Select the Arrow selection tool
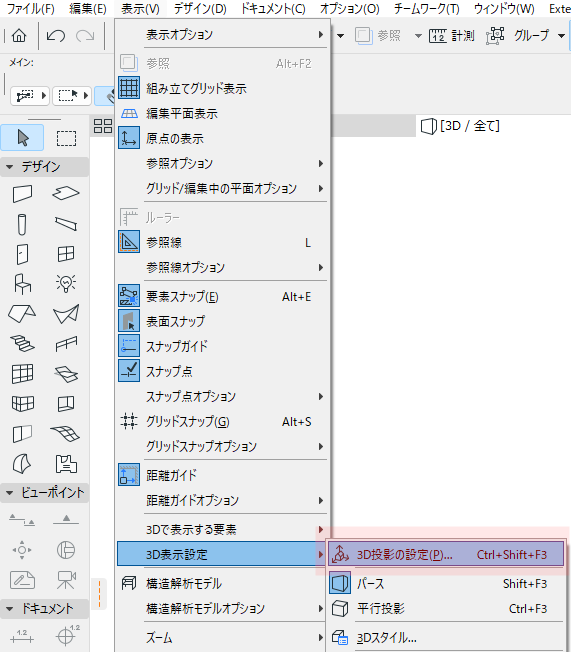 pos(22,138)
